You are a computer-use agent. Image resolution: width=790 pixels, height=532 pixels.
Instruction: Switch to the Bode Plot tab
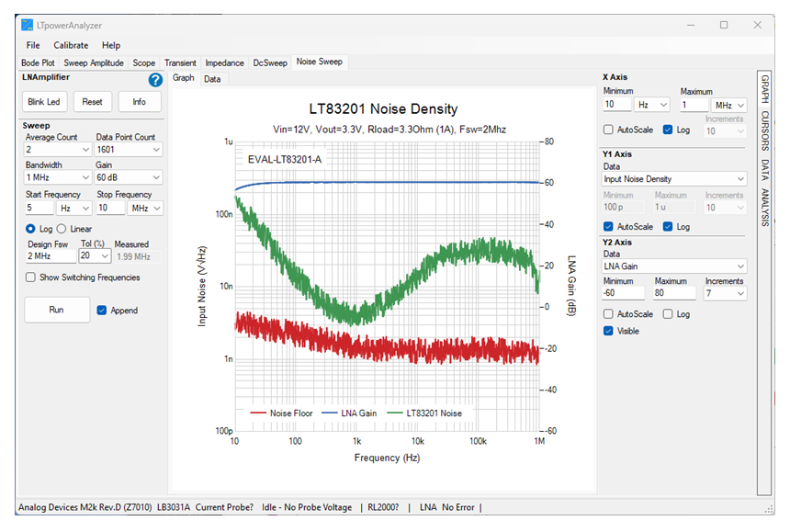point(38,63)
